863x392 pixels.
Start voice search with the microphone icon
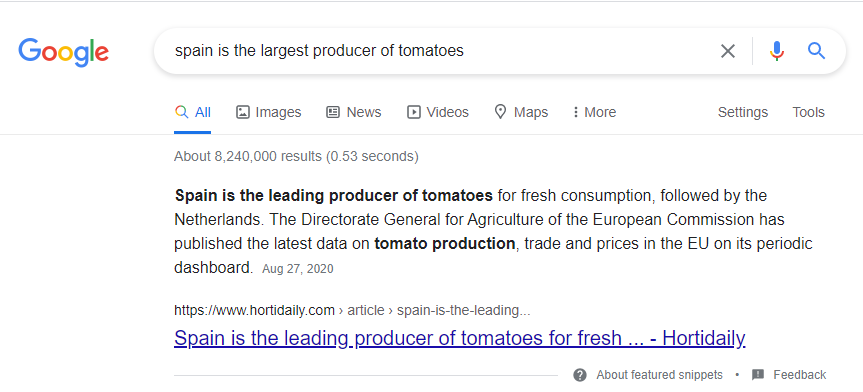click(777, 51)
